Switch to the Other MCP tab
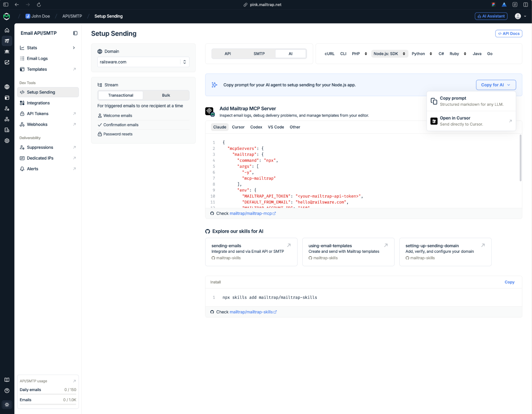 (x=295, y=127)
